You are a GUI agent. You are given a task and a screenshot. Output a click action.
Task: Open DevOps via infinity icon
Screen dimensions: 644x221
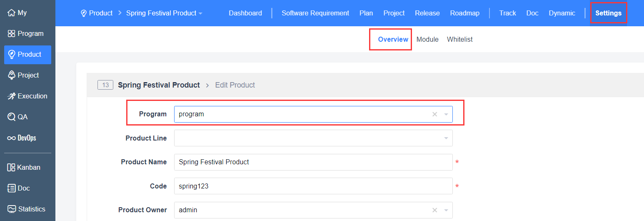coord(11,138)
